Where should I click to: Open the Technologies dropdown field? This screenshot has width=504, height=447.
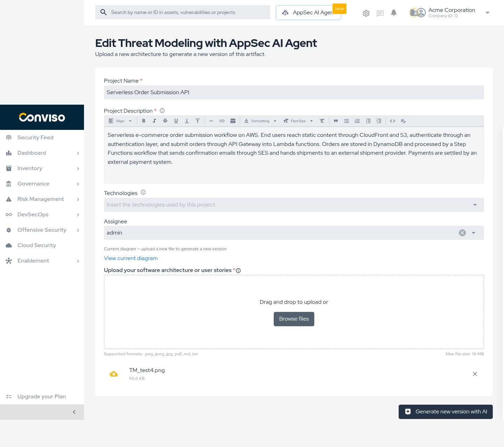(x=294, y=205)
